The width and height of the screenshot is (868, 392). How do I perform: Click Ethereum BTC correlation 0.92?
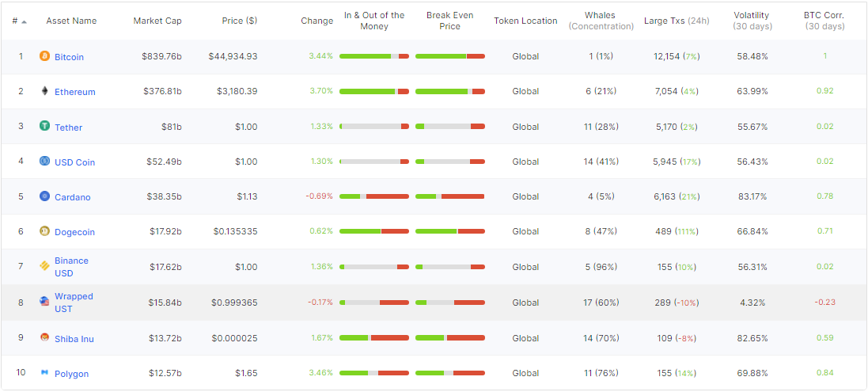click(824, 91)
